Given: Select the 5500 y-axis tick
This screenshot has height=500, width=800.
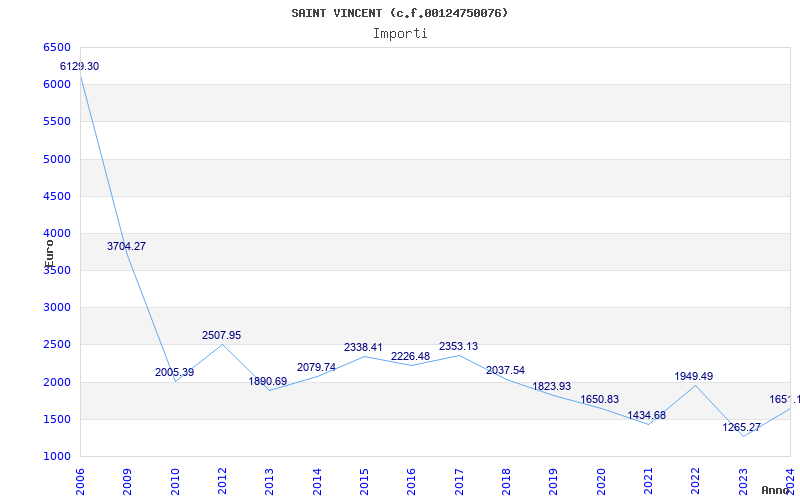Looking at the screenshot, I should 57,121.
